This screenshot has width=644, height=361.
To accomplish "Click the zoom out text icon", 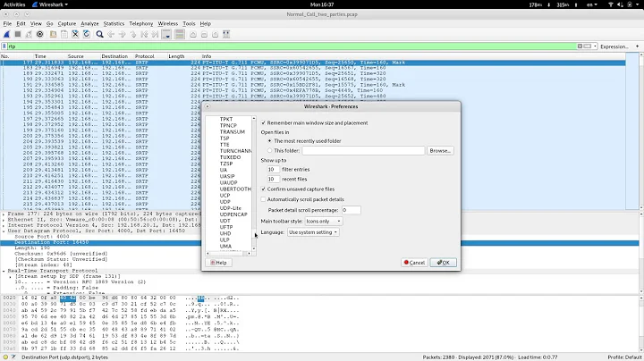I will pos(204,35).
